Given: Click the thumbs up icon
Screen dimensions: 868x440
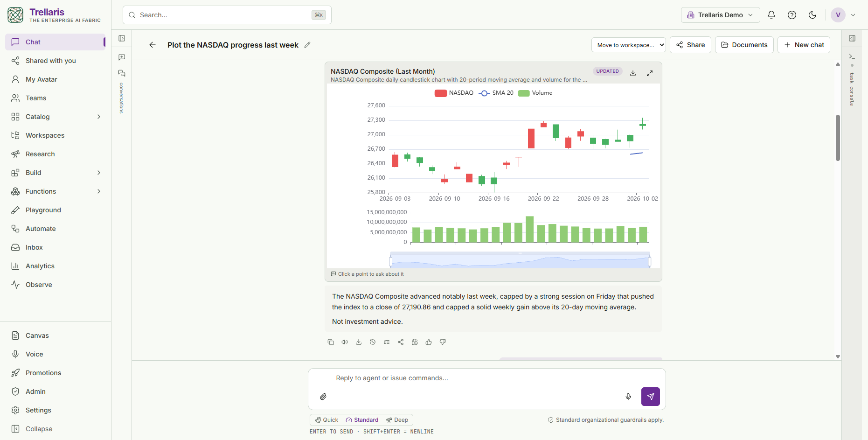Looking at the screenshot, I should tap(429, 342).
